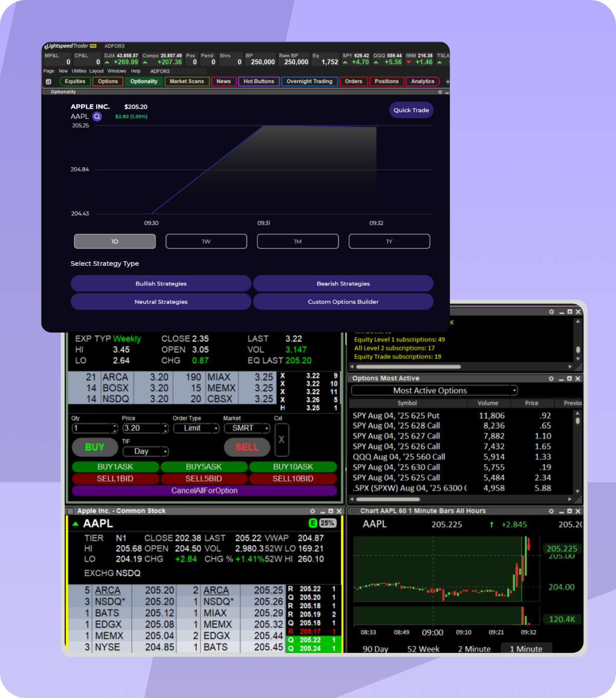Switch to the Positions tab

click(387, 82)
